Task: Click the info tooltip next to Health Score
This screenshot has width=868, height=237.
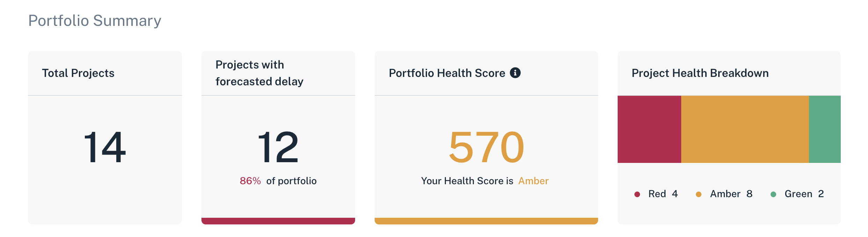Action: (x=516, y=73)
